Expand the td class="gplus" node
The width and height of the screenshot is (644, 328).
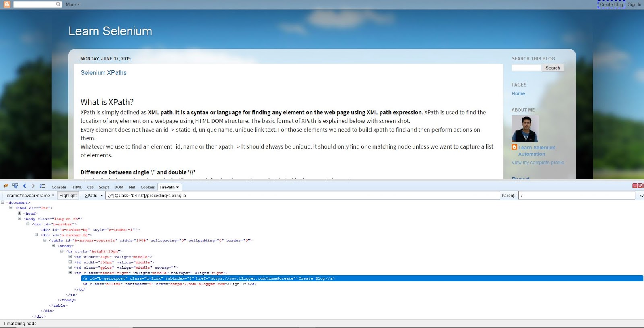(70, 267)
